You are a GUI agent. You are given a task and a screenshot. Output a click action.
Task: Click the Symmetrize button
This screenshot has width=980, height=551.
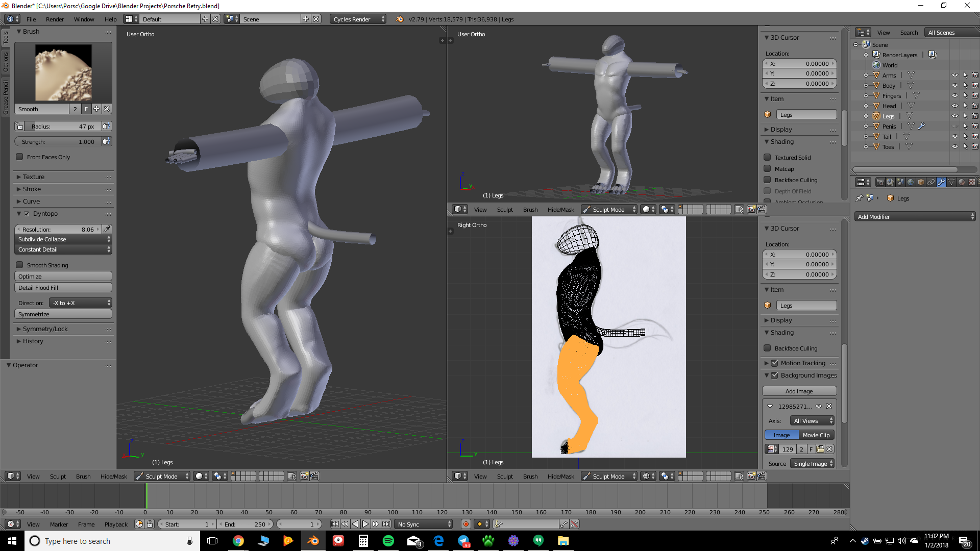(x=63, y=314)
